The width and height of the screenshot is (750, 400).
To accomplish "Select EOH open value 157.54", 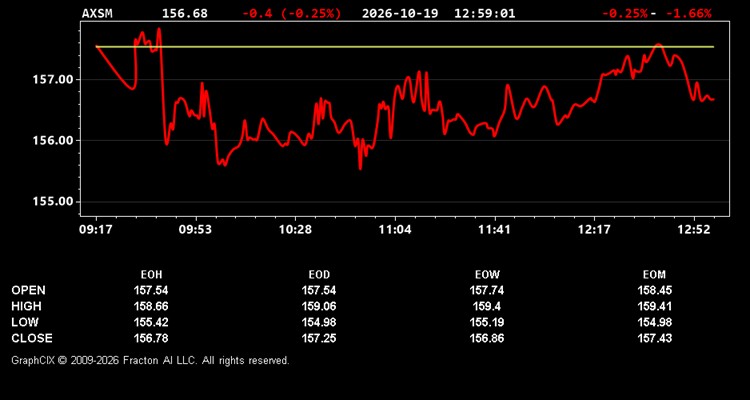I will pyautogui.click(x=151, y=290).
